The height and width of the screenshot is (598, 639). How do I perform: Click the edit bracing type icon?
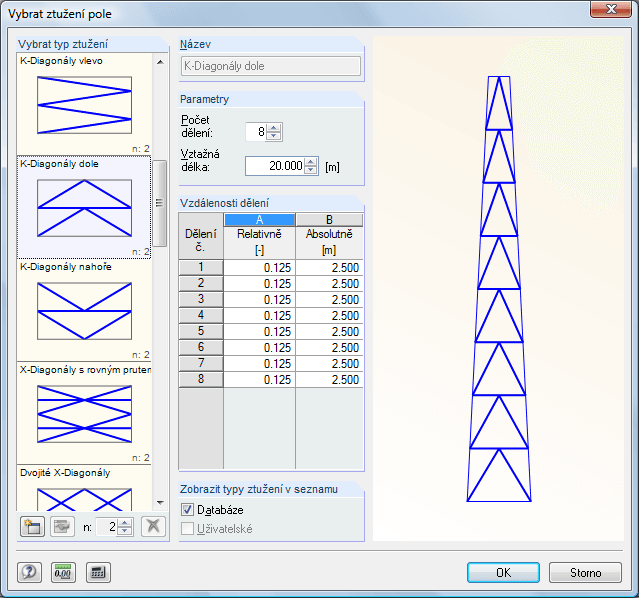pos(62,526)
